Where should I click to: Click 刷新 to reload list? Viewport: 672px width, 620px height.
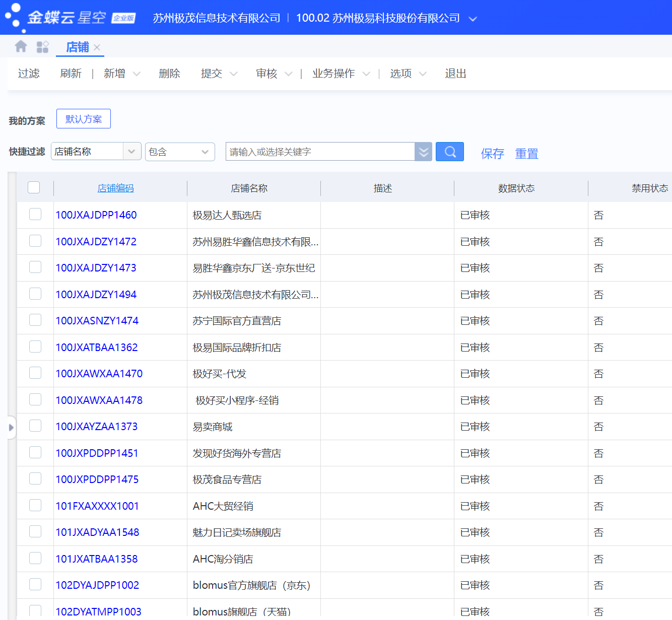tap(71, 74)
